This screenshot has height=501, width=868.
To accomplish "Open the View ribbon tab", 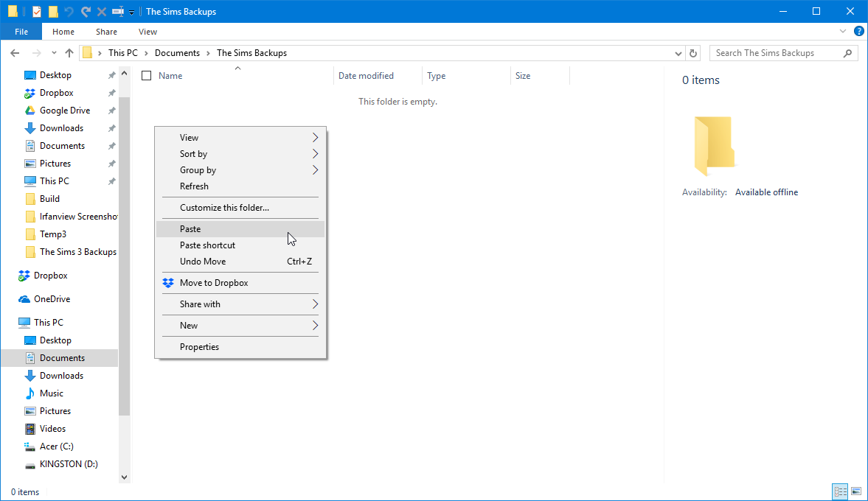I will [x=147, y=32].
